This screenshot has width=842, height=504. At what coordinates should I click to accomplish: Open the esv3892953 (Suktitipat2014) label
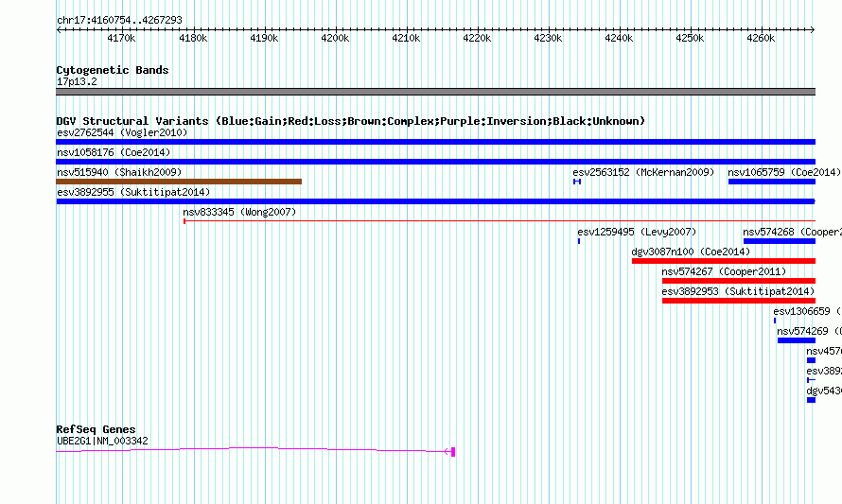738,291
